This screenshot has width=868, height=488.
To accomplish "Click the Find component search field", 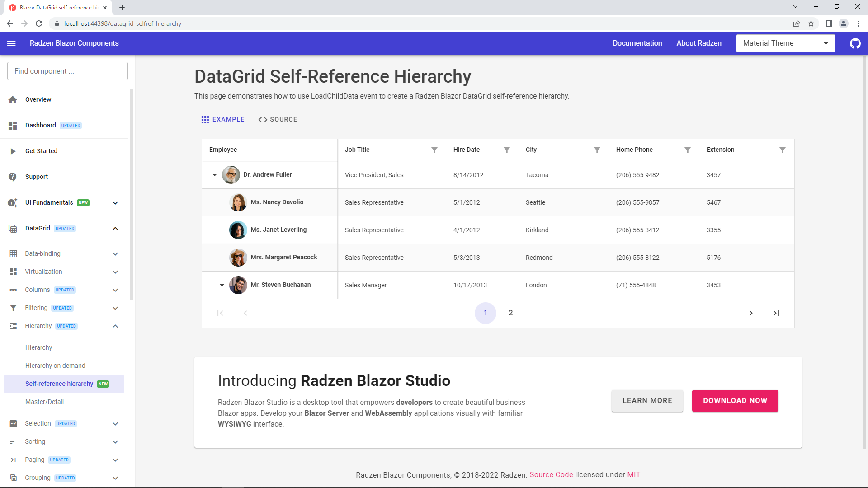I will (x=67, y=71).
